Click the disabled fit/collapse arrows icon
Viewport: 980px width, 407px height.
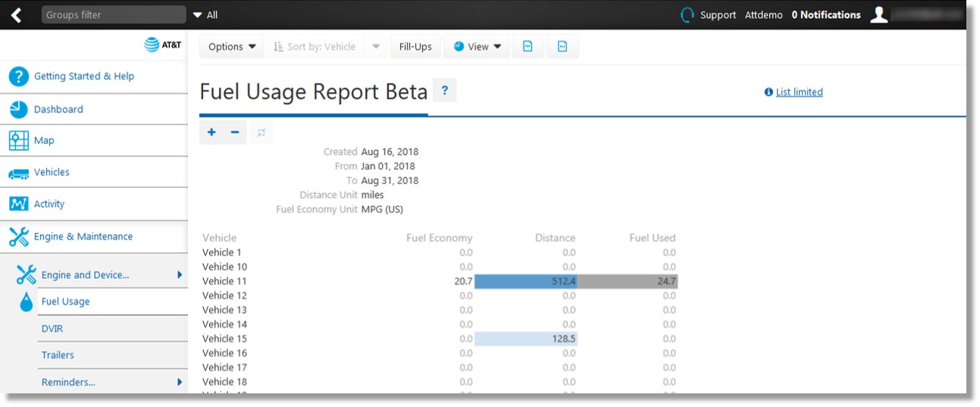(x=261, y=133)
